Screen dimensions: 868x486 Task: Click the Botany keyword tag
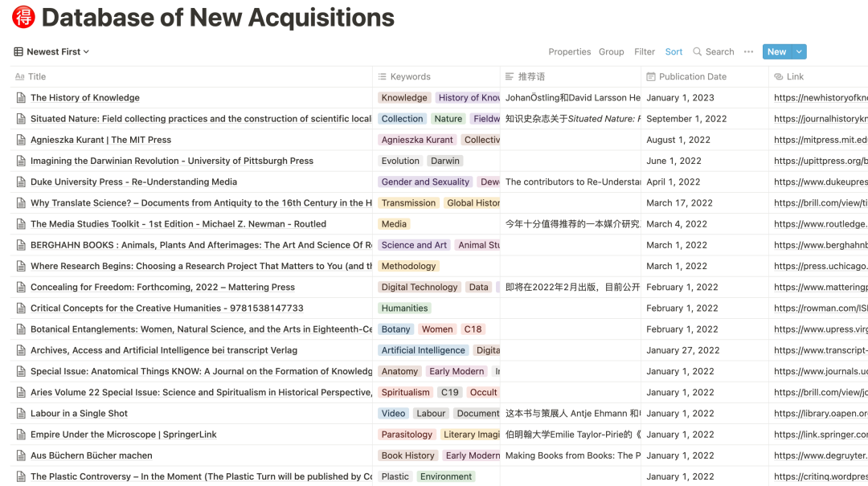click(395, 329)
